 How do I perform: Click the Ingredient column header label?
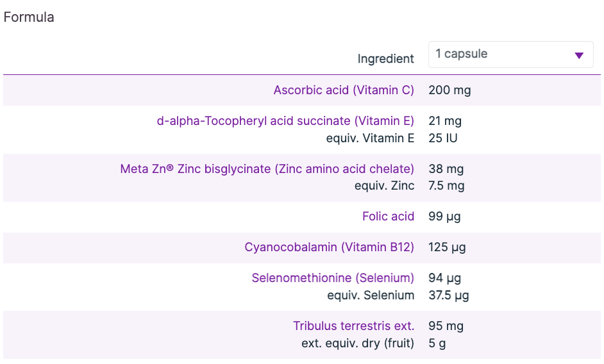(386, 59)
